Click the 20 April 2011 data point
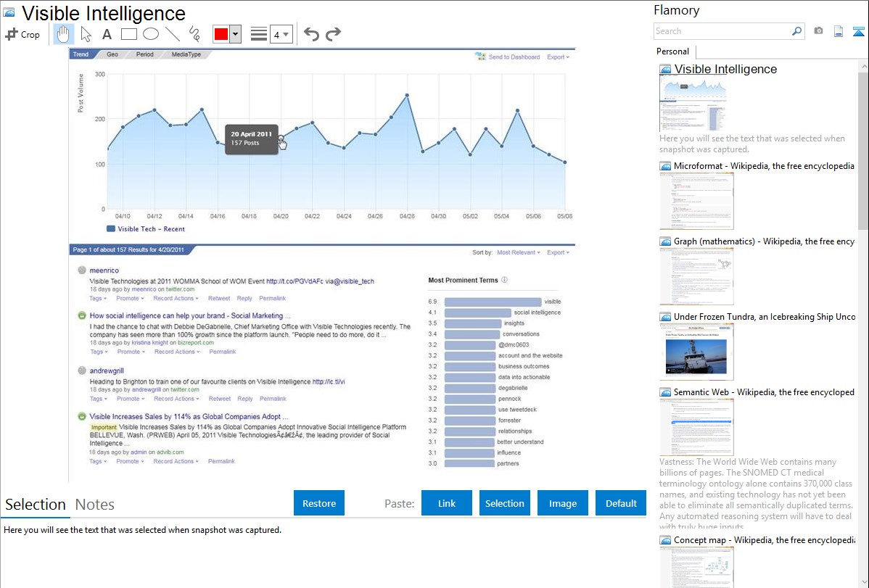The image size is (869, 588). pyautogui.click(x=281, y=138)
